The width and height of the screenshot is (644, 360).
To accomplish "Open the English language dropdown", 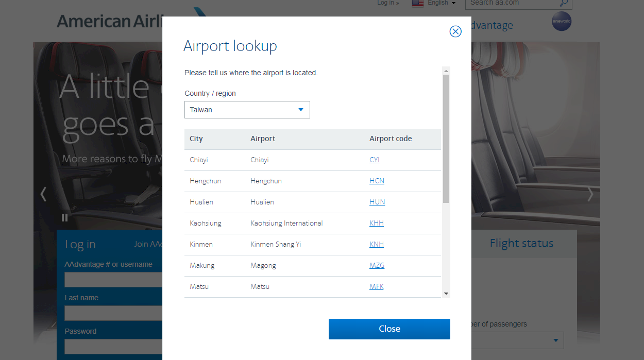I will coord(442,3).
